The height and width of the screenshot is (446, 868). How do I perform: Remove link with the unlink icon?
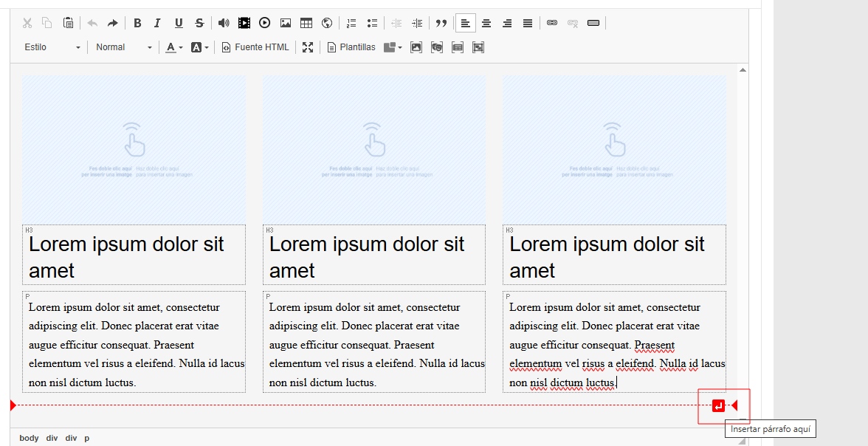(573, 24)
